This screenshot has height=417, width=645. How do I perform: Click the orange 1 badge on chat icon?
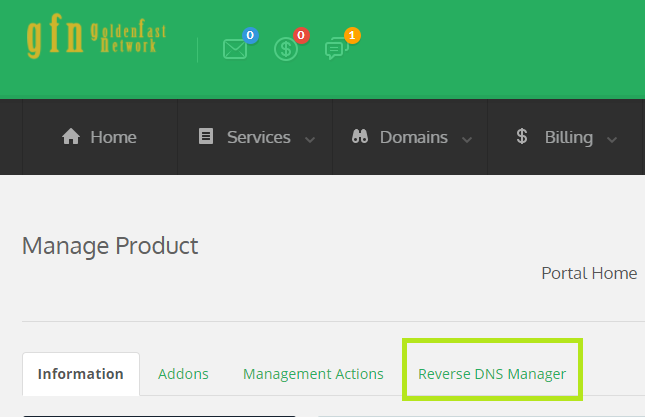pyautogui.click(x=351, y=36)
